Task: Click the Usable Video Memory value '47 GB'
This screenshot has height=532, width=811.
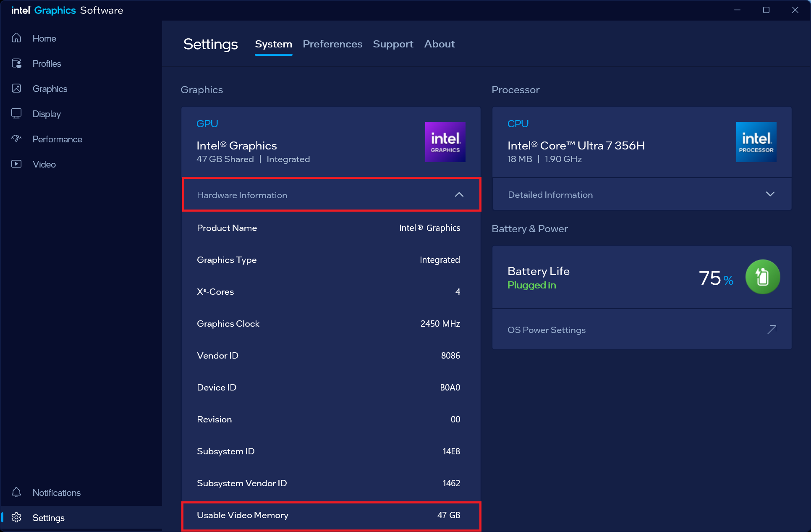Action: (449, 515)
